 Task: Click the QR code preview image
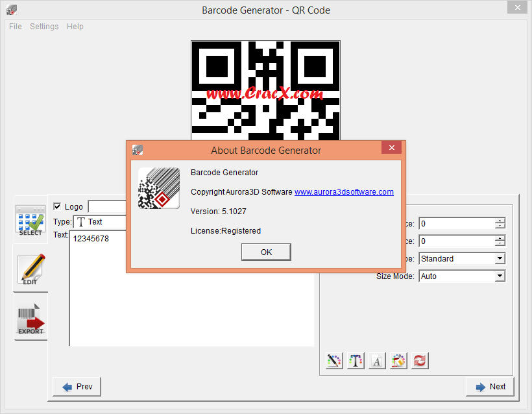[265, 90]
